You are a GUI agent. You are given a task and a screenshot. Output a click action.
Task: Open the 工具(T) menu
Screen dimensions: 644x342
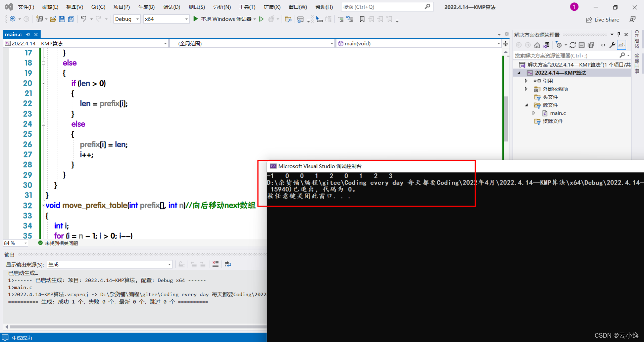point(247,7)
